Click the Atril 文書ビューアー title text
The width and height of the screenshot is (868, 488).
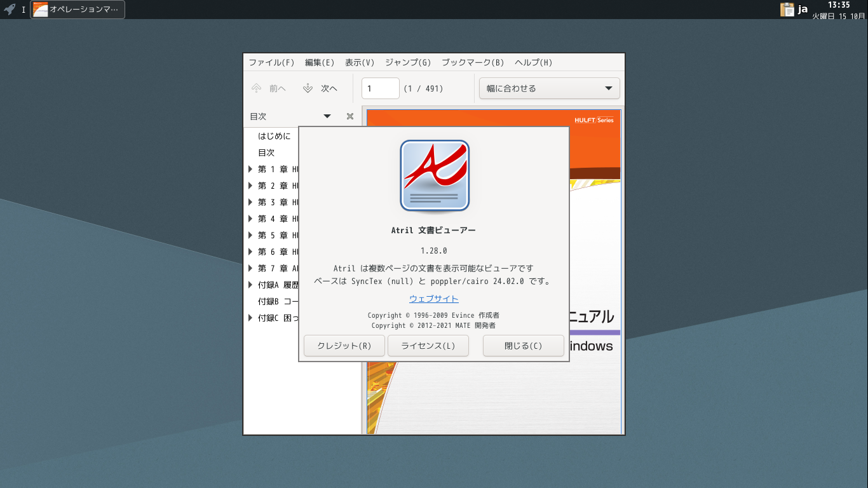coord(433,231)
